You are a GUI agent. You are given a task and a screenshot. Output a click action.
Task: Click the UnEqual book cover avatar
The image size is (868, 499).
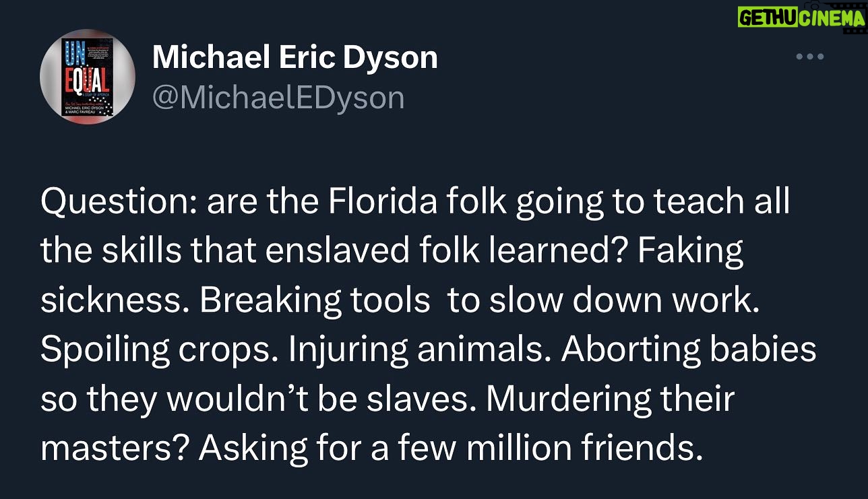(x=88, y=77)
